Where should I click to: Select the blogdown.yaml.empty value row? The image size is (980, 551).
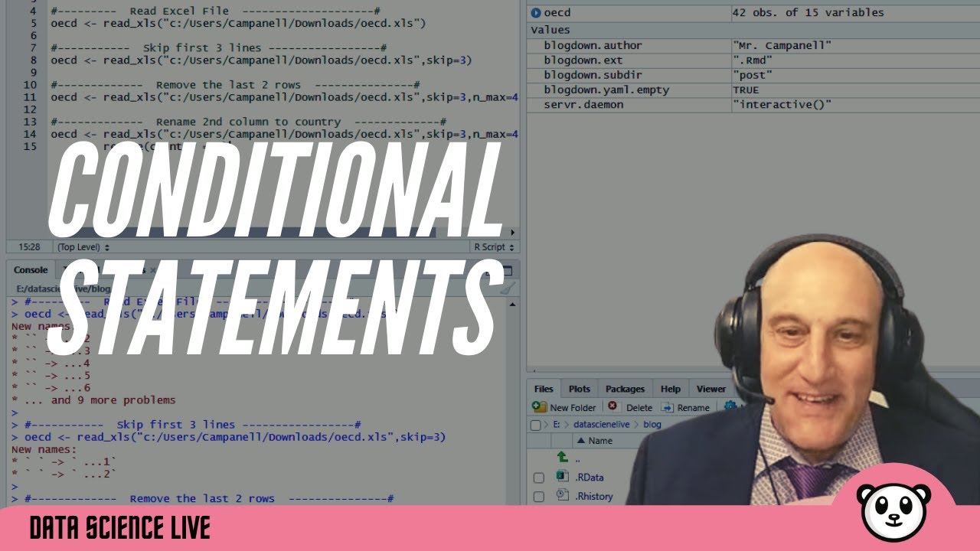753,90
